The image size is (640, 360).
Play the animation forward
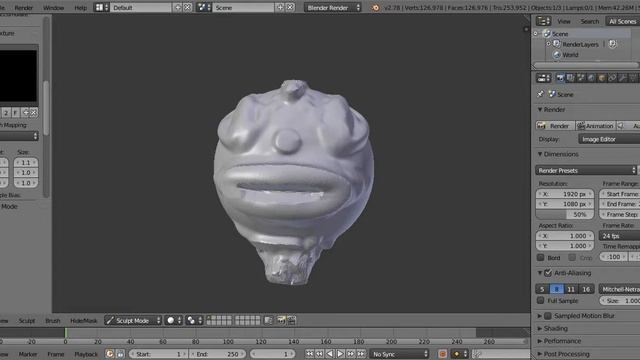pyautogui.click(x=340, y=354)
